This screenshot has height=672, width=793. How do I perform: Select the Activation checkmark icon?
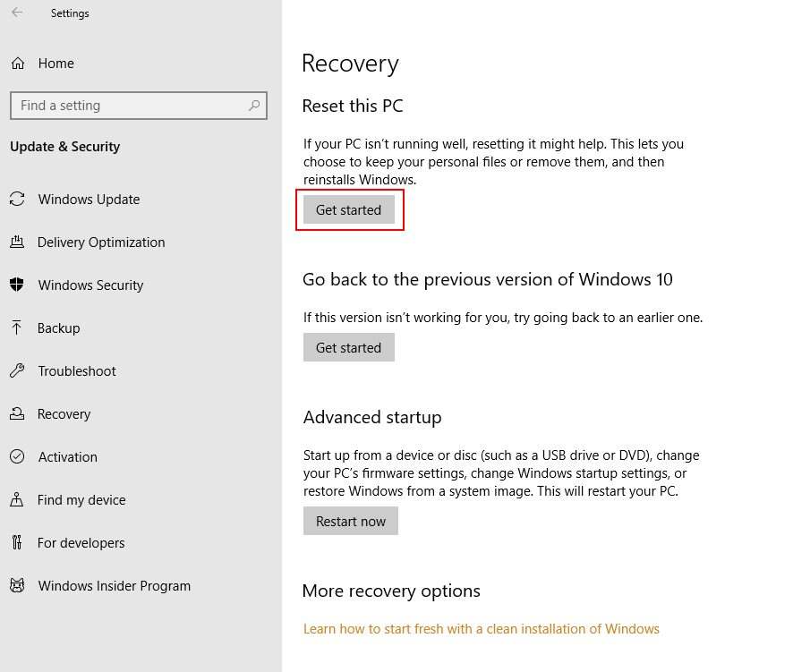[17, 456]
